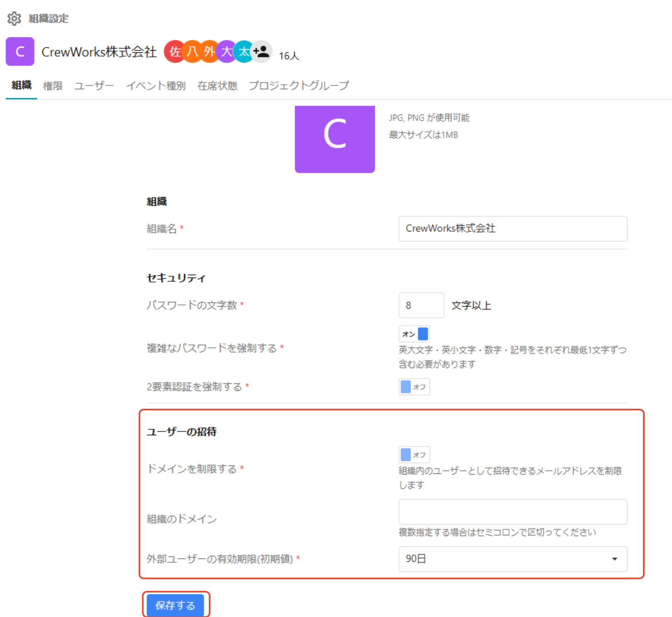
Task: Click the 組織設定 page title text
Action: coord(49,19)
